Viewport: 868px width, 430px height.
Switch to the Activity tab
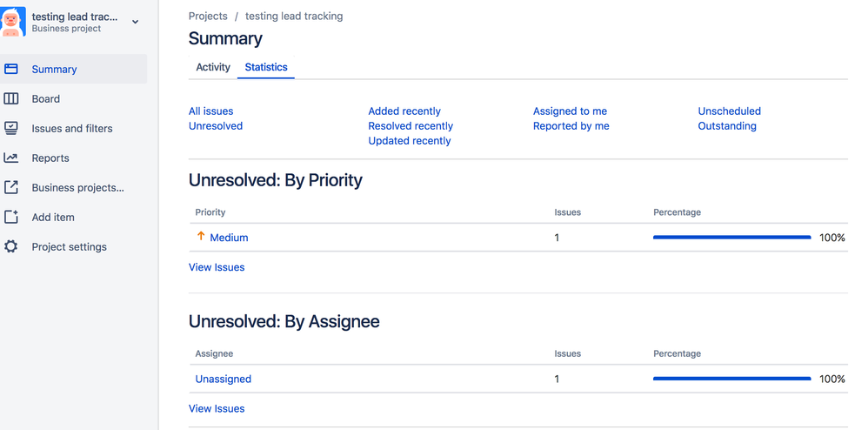[213, 67]
